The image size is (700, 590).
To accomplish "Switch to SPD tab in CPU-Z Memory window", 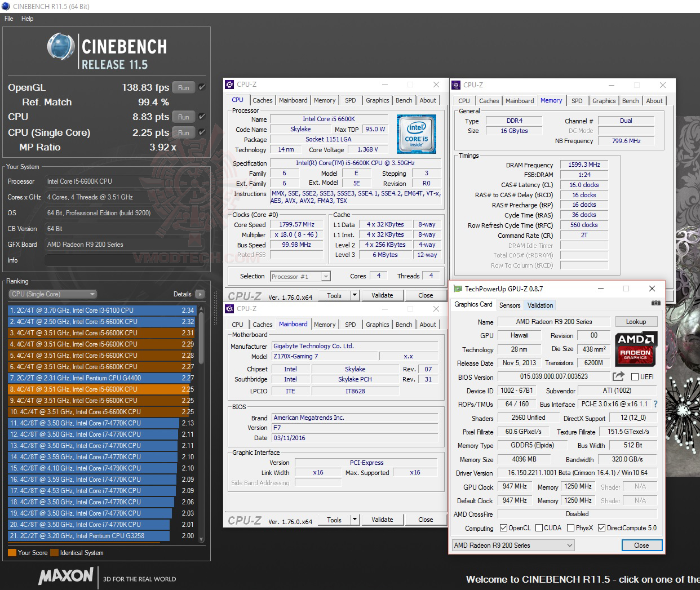I will (577, 101).
